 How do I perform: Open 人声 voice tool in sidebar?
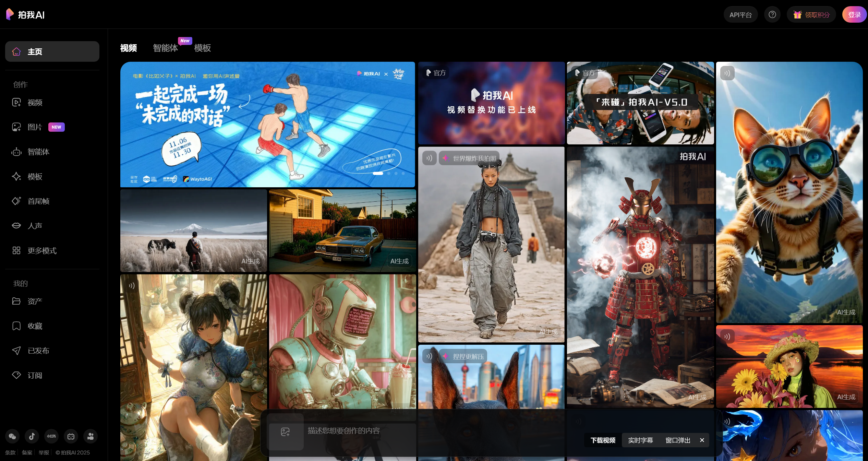[35, 226]
